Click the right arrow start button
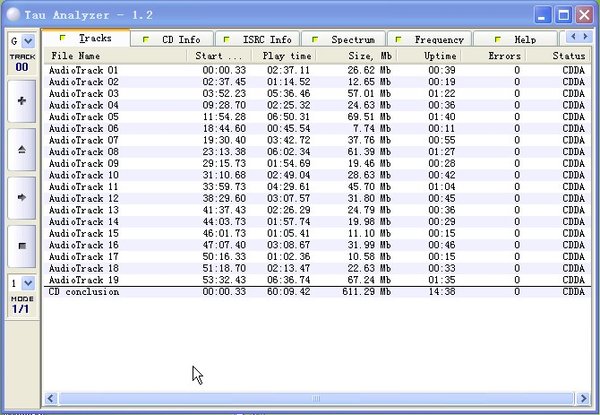Screen dimensions: 600x415 pos(22,198)
